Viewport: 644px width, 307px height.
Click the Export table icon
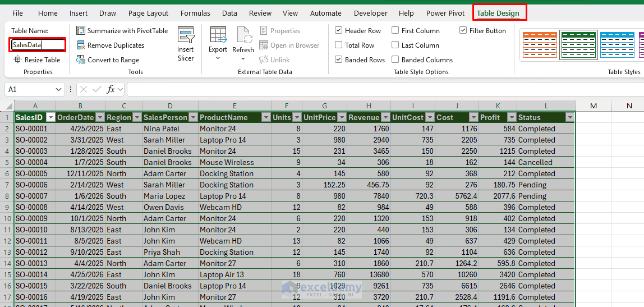[218, 35]
